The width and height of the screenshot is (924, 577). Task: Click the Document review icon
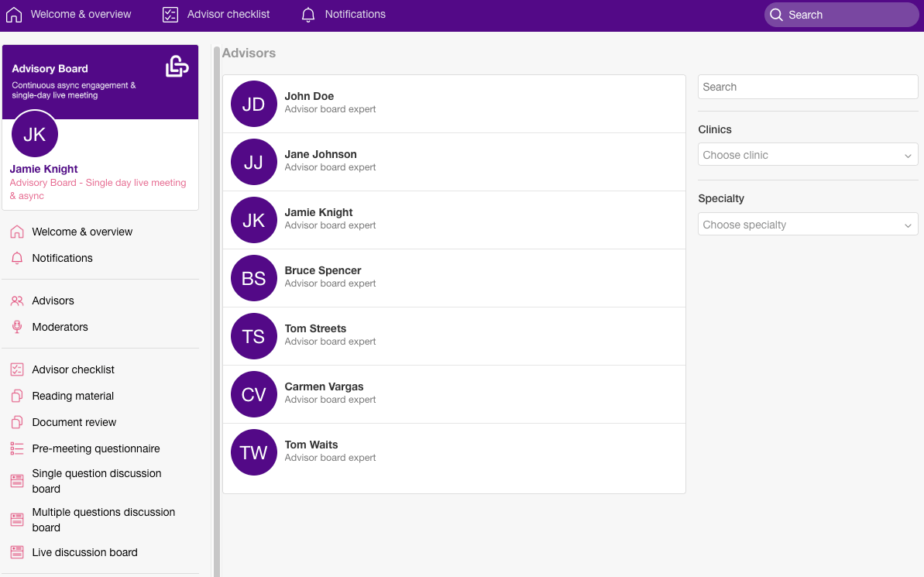(17, 422)
